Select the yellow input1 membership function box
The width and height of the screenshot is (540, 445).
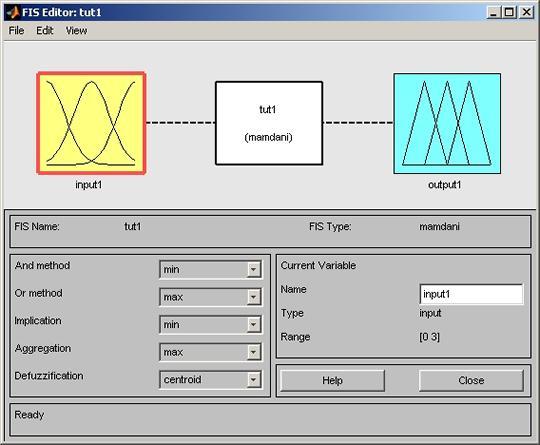pos(91,123)
